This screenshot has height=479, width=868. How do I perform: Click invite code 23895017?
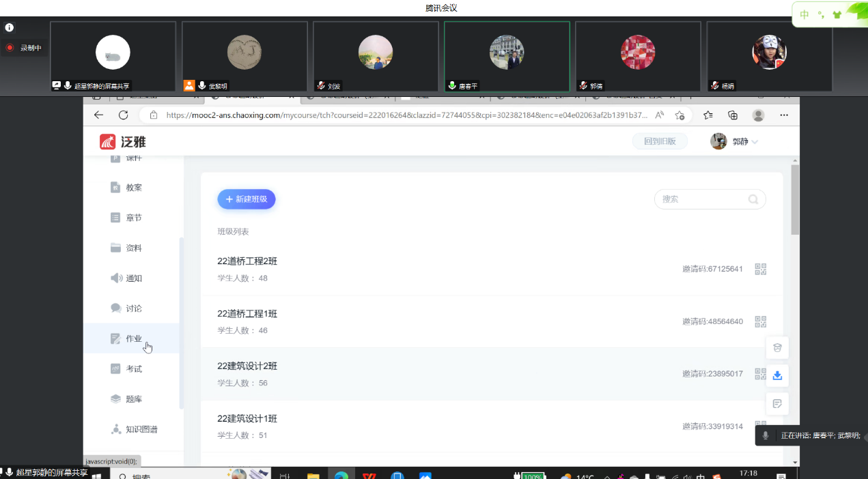pos(712,374)
